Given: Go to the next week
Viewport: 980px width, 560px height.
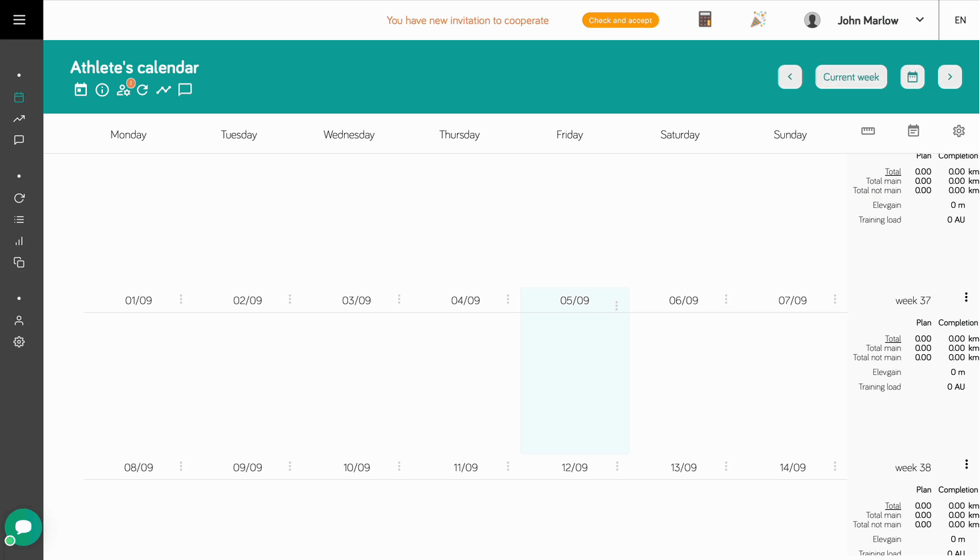Looking at the screenshot, I should coord(949,77).
